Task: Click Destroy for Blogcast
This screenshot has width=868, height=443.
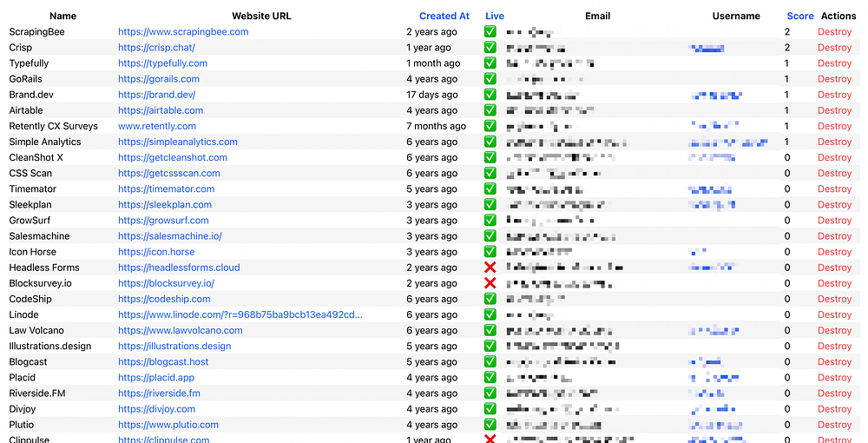Action: (834, 361)
